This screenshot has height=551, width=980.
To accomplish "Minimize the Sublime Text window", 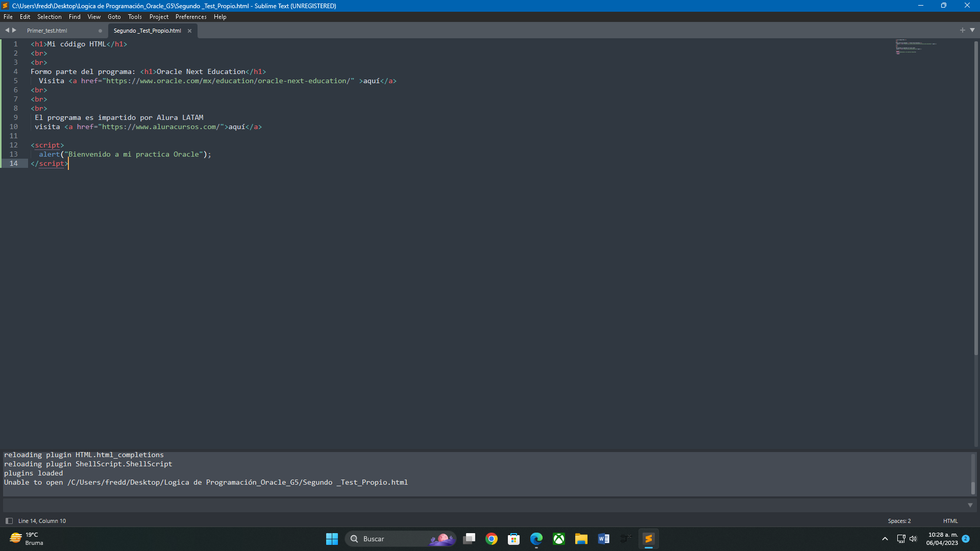I will point(920,6).
